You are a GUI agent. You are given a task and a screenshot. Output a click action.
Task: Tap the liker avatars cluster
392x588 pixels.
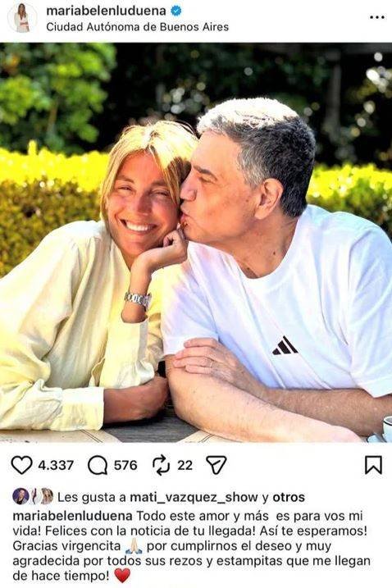tap(33, 496)
